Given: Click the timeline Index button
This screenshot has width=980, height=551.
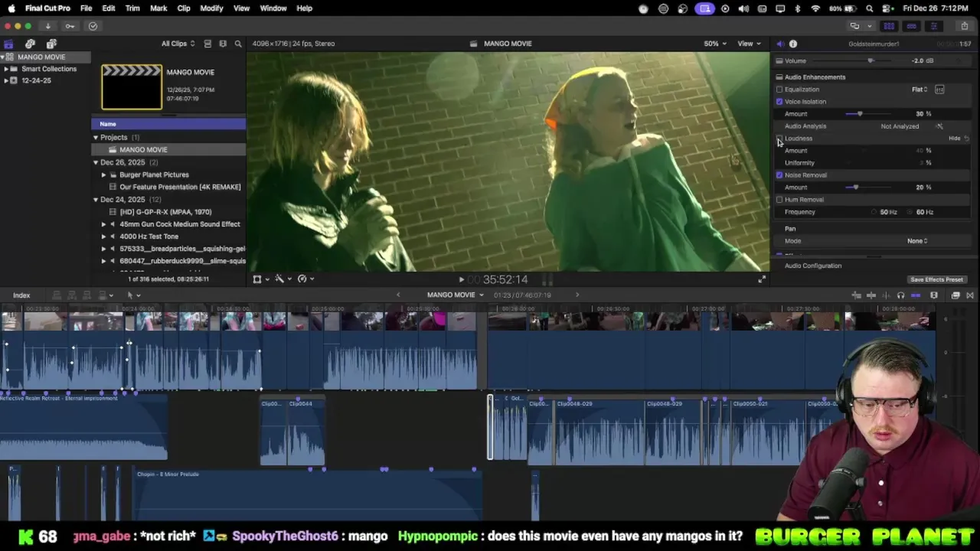Looking at the screenshot, I should (x=21, y=295).
